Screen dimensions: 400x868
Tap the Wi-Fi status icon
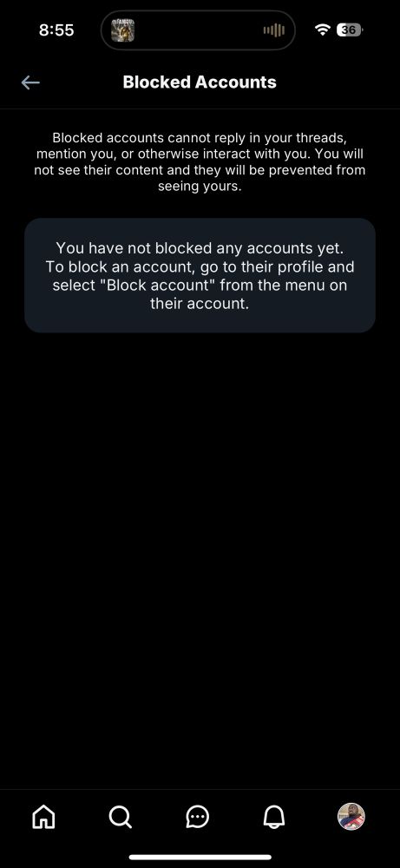[x=322, y=30]
